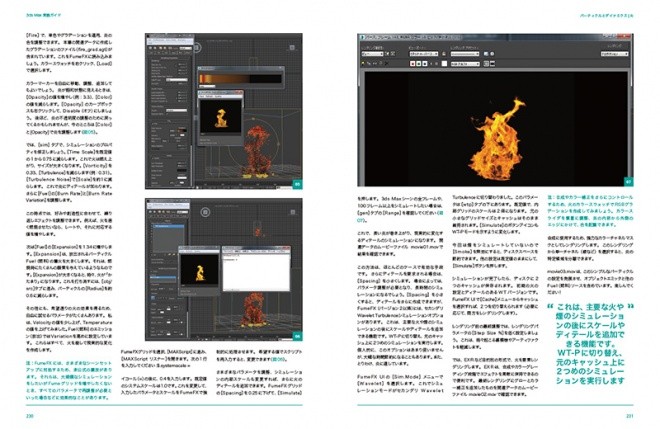The height and width of the screenshot is (429, 660).
Task: Click the lock-to-viewport icon in render window
Action: pyautogui.click(x=444, y=54)
